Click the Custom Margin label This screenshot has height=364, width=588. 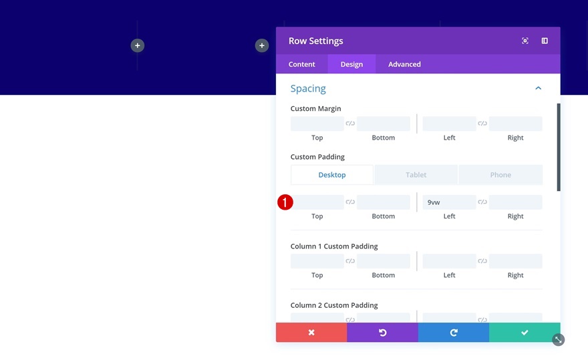click(x=316, y=108)
